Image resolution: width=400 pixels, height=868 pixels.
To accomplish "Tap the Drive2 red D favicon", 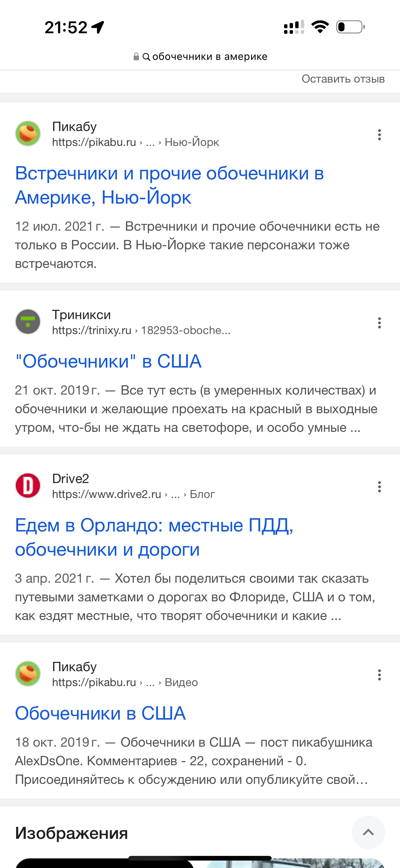I will 28,486.
